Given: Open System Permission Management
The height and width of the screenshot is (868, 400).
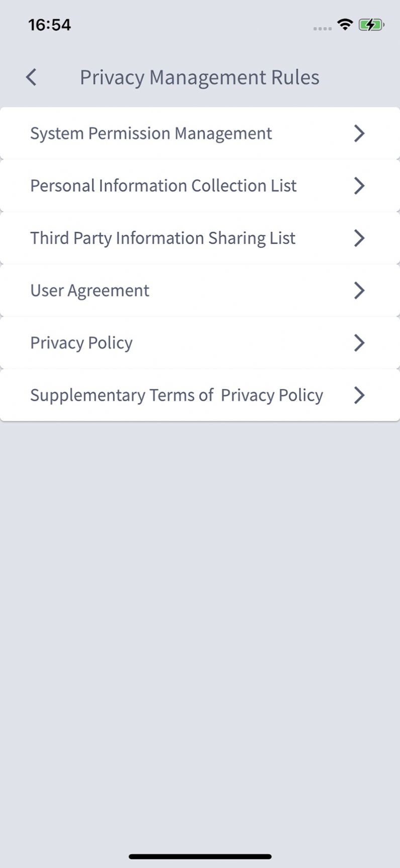Looking at the screenshot, I should [151, 134].
